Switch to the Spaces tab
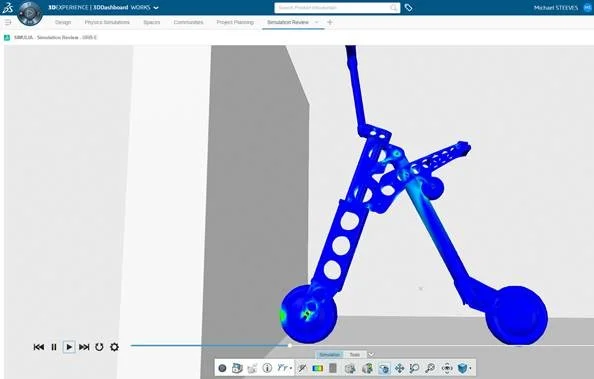594x379 pixels. click(x=152, y=22)
